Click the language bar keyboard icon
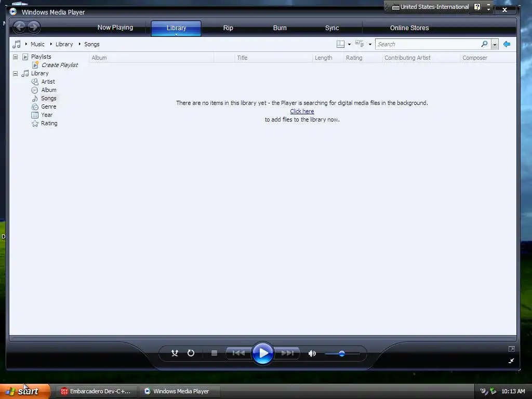 click(x=395, y=7)
